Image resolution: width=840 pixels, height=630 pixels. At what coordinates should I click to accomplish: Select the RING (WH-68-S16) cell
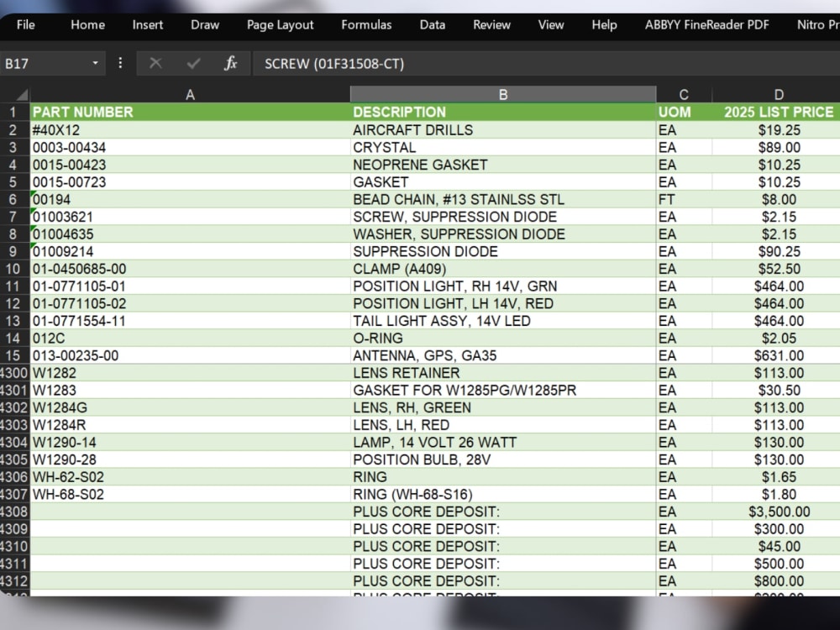coord(503,495)
